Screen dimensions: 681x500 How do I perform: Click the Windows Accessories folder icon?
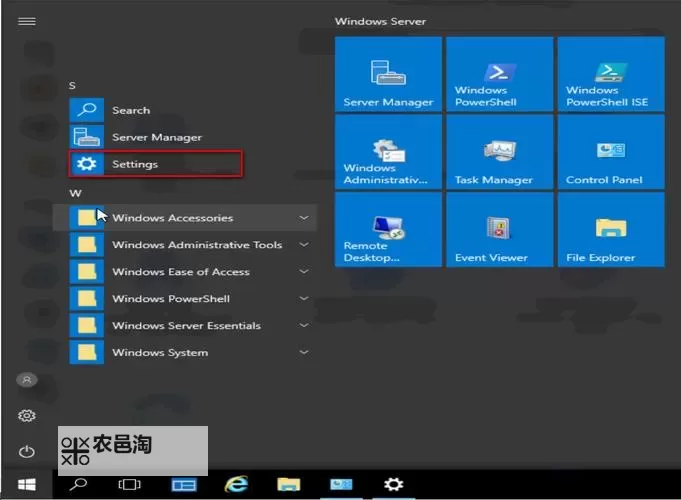pyautogui.click(x=86, y=218)
